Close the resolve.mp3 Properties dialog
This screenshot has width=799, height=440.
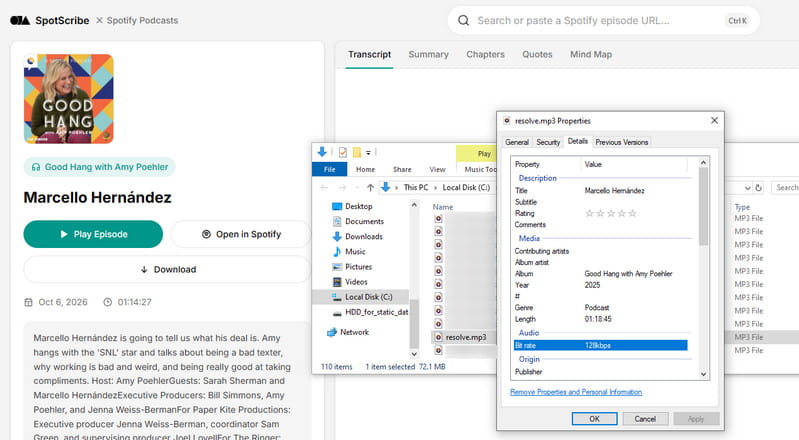[x=714, y=120]
